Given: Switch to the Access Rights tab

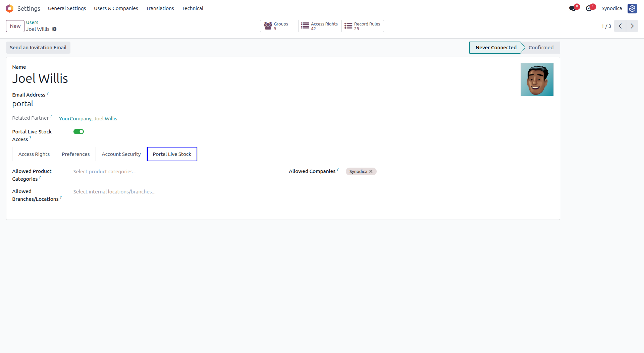Looking at the screenshot, I should click(34, 154).
